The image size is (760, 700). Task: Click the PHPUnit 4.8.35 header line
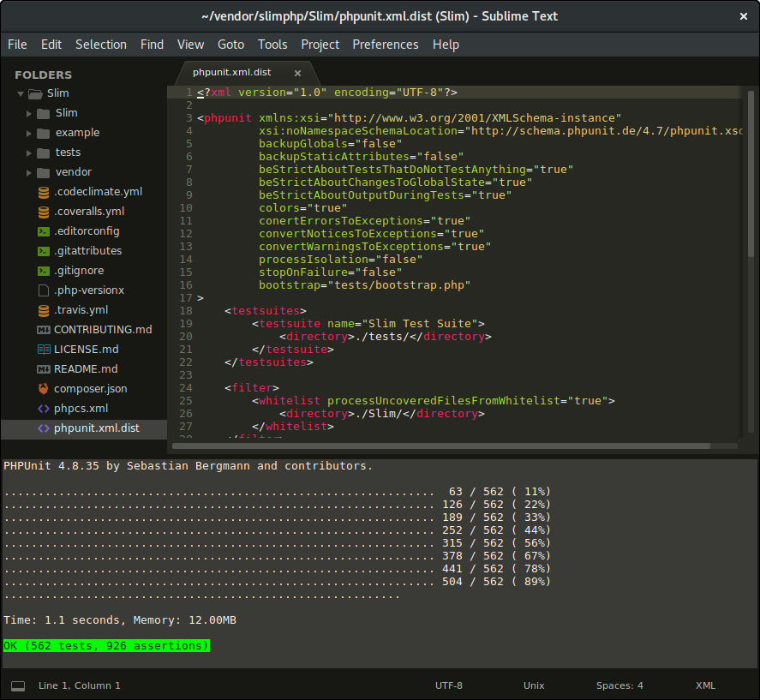[x=188, y=466]
